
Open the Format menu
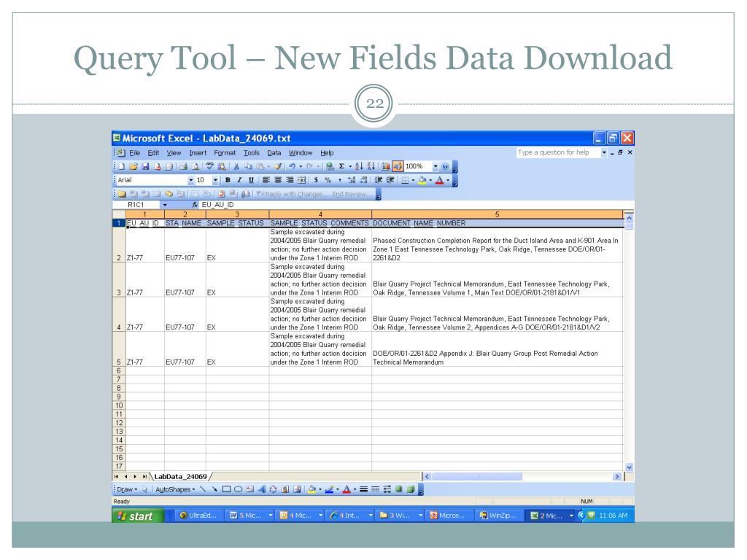225,153
